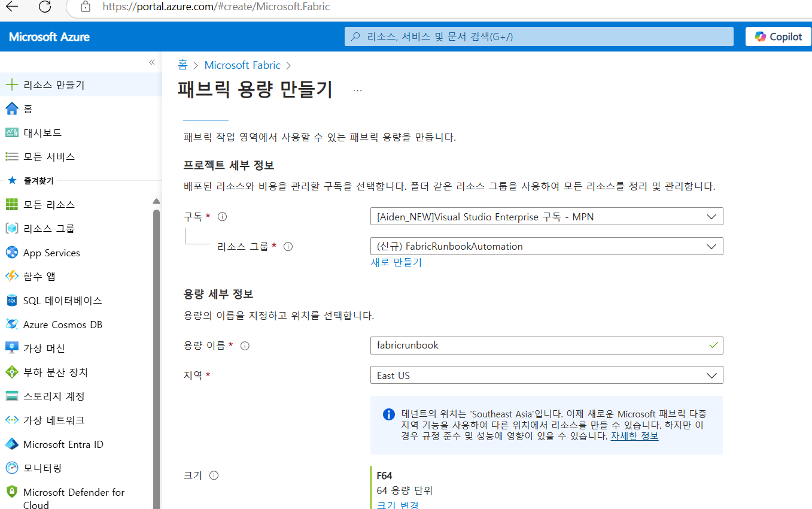
Task: Click the site lock icon in address bar
Action: tap(86, 7)
